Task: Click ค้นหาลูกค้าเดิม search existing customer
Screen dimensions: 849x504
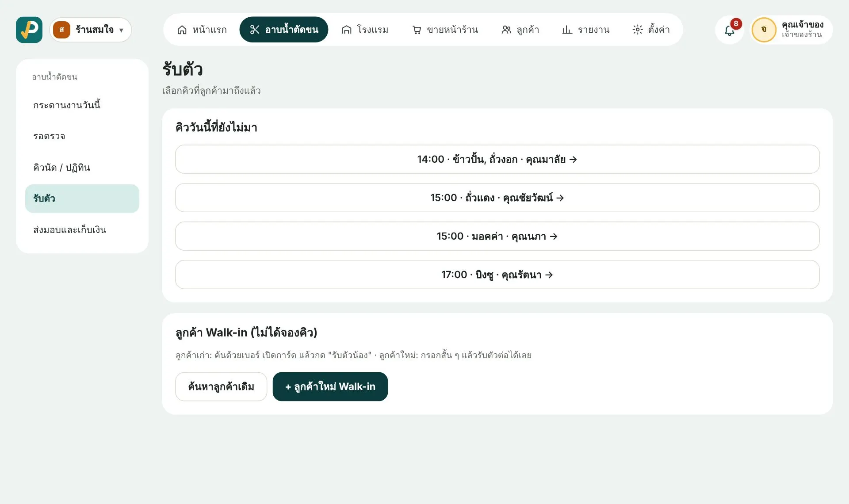Action: pyautogui.click(x=221, y=386)
